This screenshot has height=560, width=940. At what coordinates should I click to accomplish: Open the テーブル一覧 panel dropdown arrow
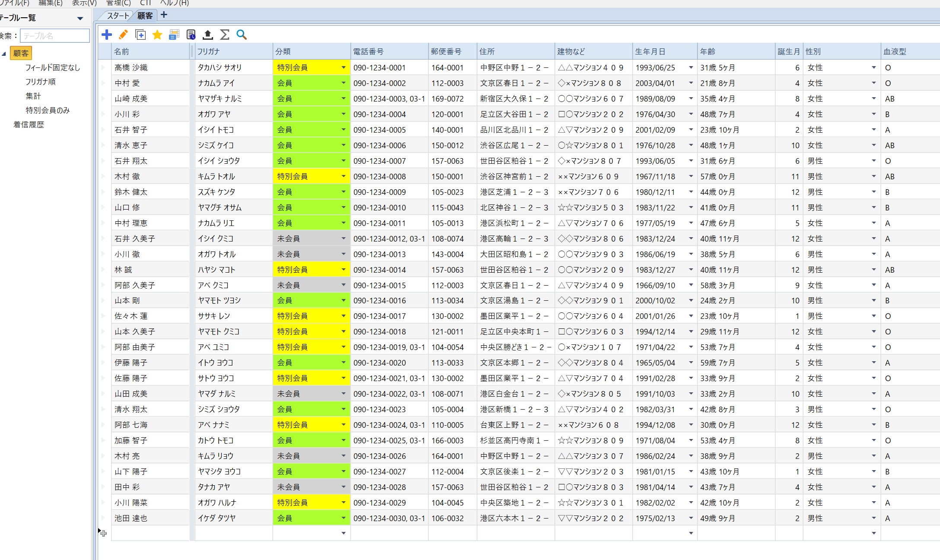80,18
